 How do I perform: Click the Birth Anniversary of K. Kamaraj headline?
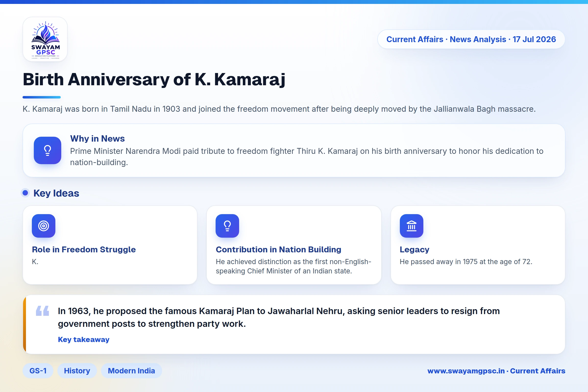tap(154, 79)
